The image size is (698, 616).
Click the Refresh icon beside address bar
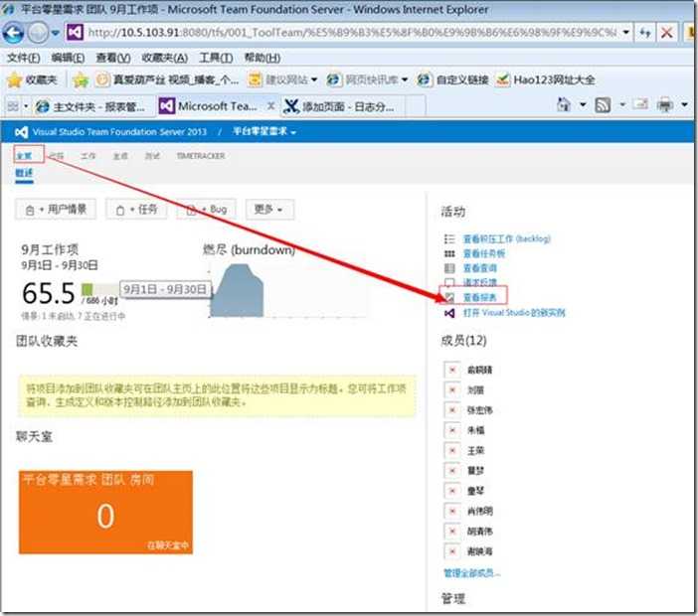click(x=645, y=33)
